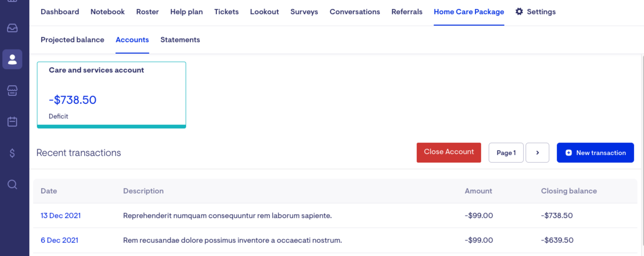Click the dollar sign billing icon
Screen dimensions: 644x256
click(x=12, y=153)
